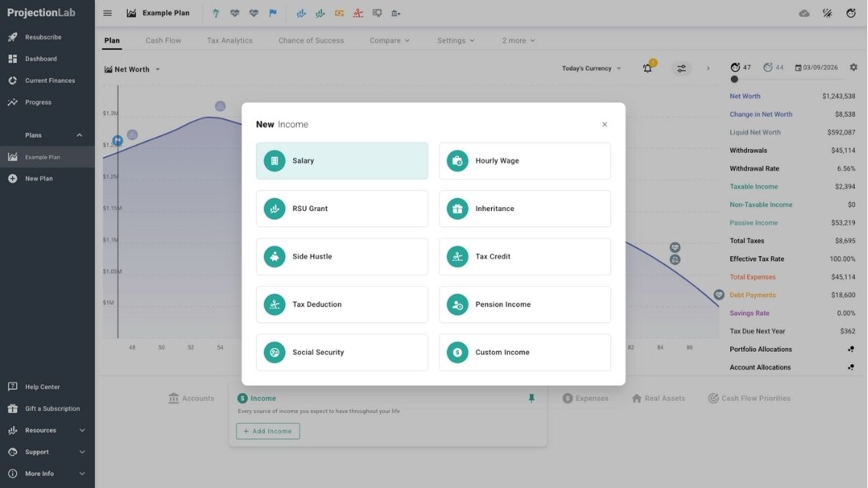The image size is (868, 488).
Task: Open the Tax Analytics tab
Action: [x=229, y=41]
